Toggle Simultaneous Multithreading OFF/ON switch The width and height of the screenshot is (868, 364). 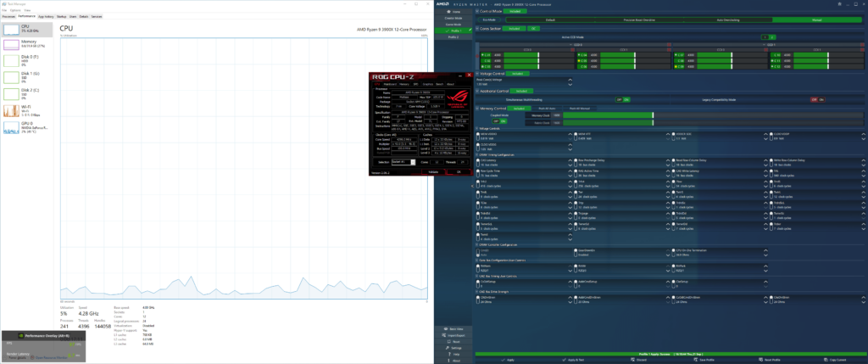tap(623, 100)
